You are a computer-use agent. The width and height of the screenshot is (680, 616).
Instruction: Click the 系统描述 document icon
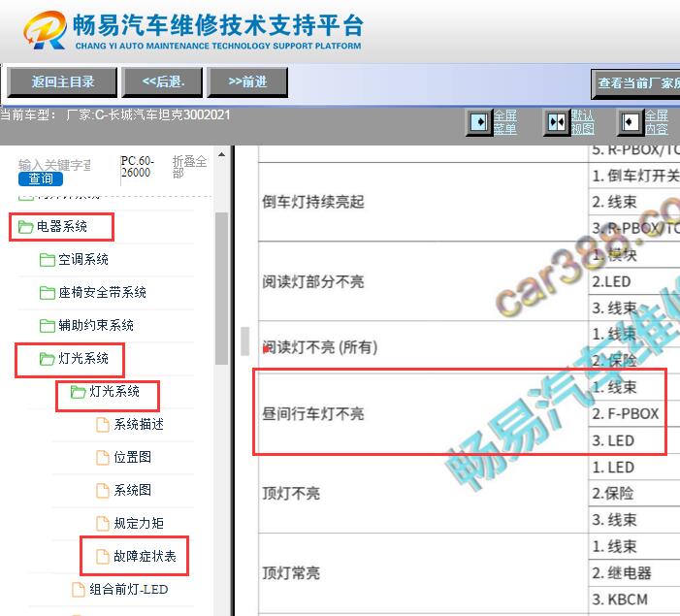coord(103,424)
